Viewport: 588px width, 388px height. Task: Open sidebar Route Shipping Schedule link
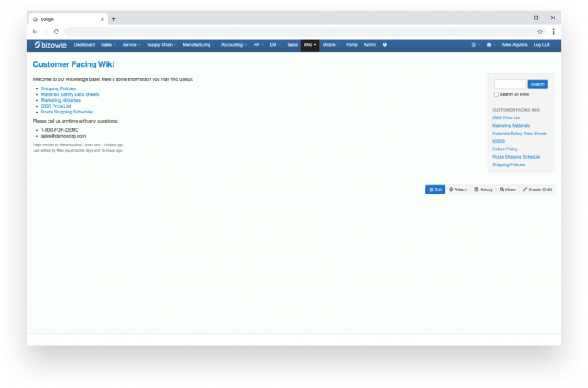pos(516,157)
